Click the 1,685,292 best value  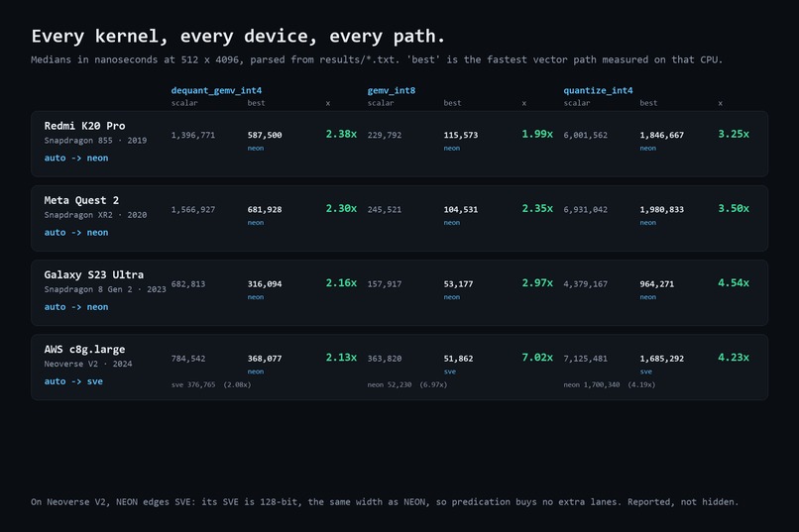coord(662,359)
